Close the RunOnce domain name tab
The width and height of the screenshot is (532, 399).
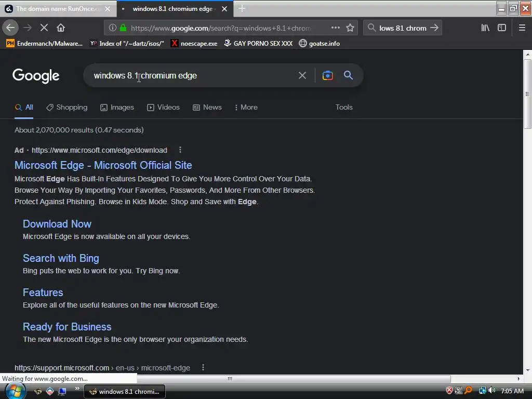[x=108, y=9]
